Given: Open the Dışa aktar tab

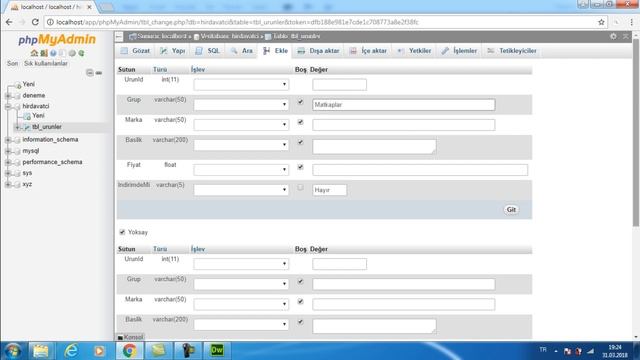Looking at the screenshot, I should pos(318,51).
